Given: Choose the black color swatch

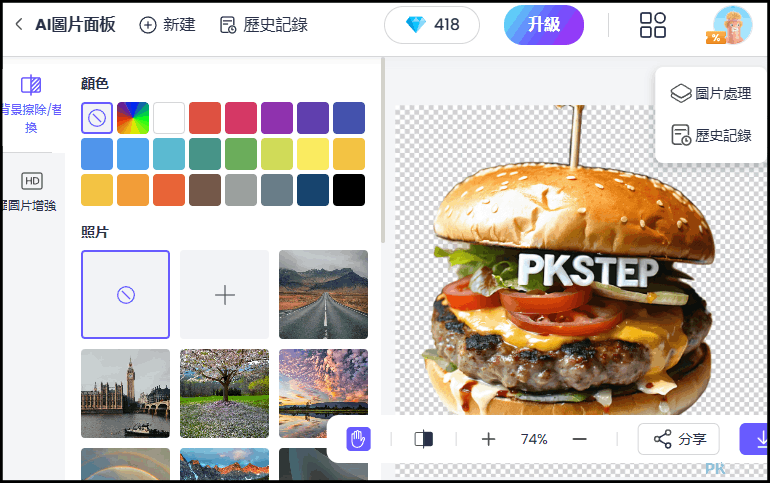Looking at the screenshot, I should (349, 189).
